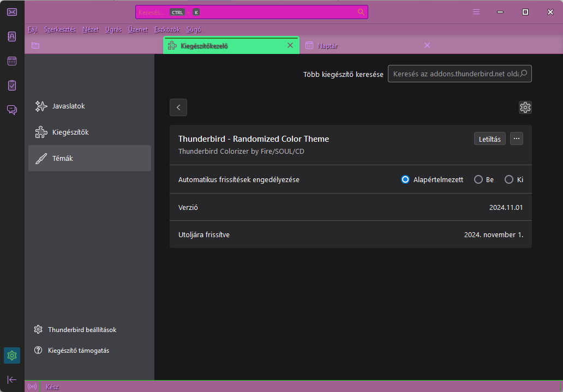Open the Szerkesztés menu
The width and height of the screenshot is (563, 392).
point(60,29)
